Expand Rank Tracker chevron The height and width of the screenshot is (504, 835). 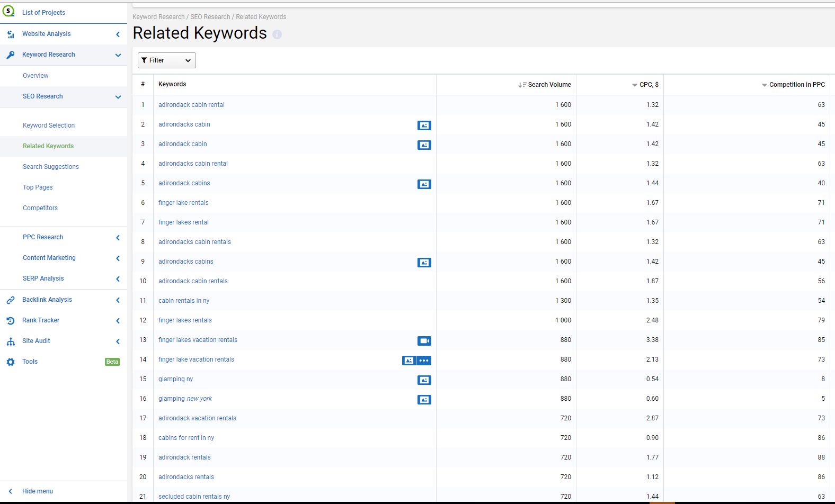(118, 321)
